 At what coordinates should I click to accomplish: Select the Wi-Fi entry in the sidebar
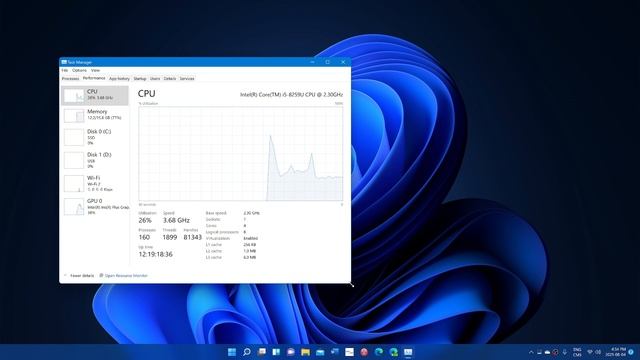coord(95,184)
